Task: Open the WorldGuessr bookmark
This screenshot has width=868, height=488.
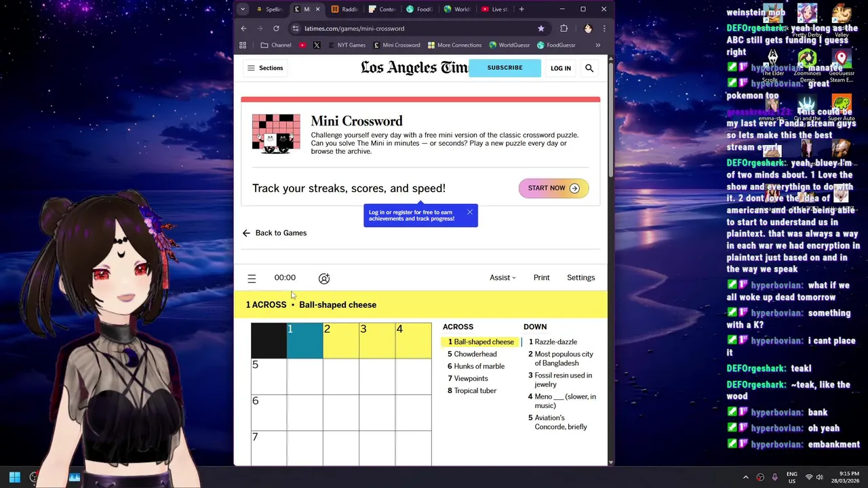Action: pos(509,45)
